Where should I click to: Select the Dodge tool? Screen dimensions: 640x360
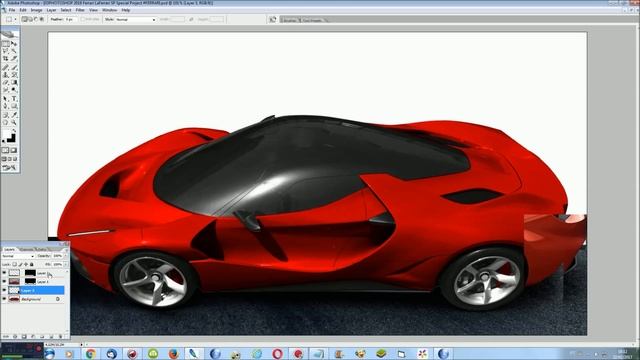click(x=14, y=89)
